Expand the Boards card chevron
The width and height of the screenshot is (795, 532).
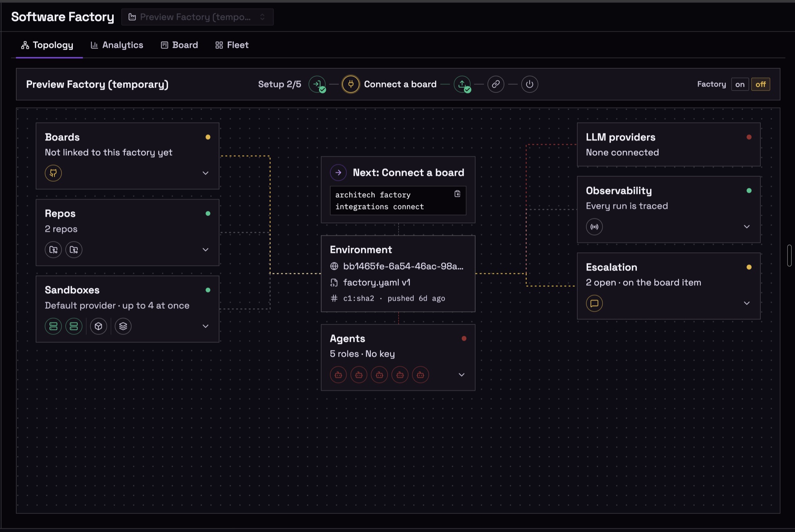coord(206,173)
